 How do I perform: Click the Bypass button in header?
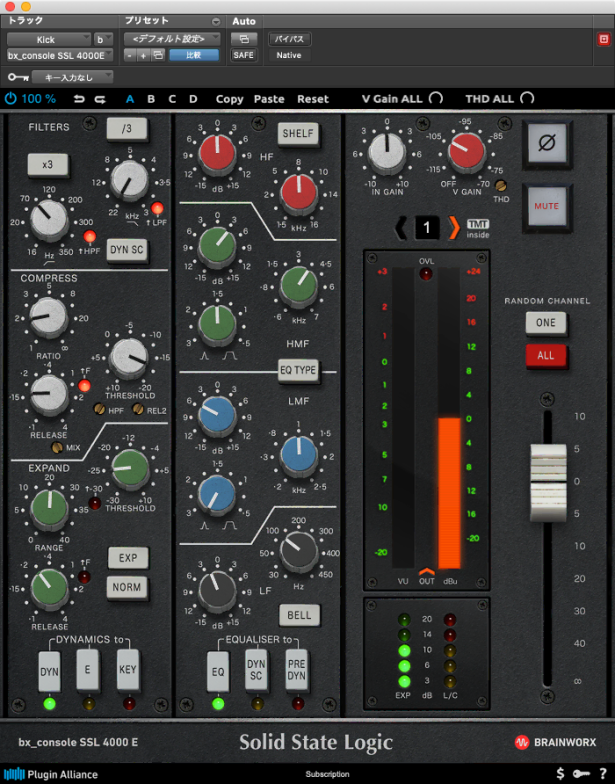pyautogui.click(x=290, y=39)
